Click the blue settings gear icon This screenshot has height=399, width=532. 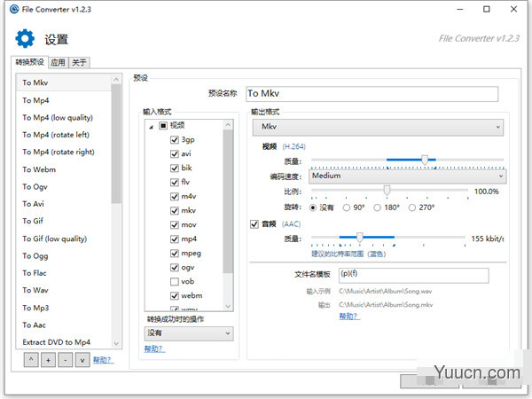tap(25, 38)
